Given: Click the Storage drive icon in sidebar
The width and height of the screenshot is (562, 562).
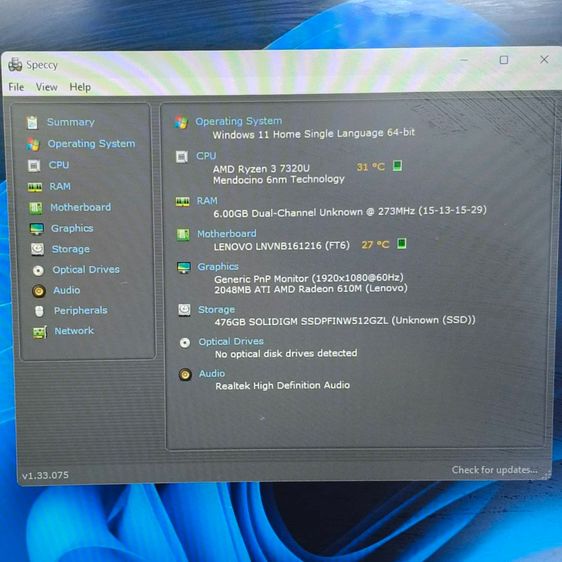Looking at the screenshot, I should [x=37, y=249].
